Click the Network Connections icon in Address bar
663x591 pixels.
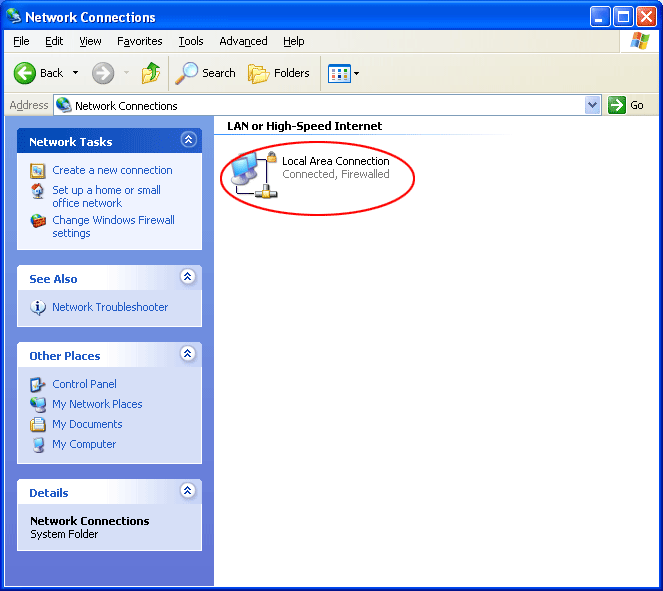[63, 105]
